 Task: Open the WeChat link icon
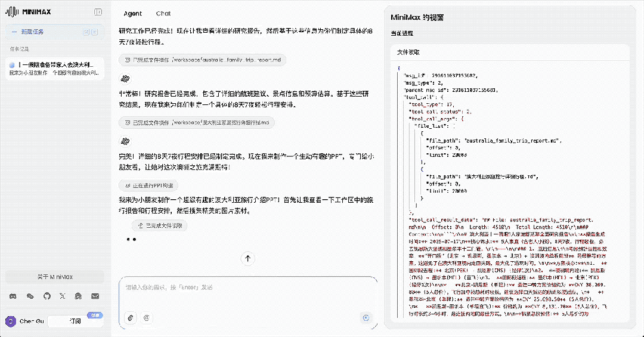click(x=30, y=296)
